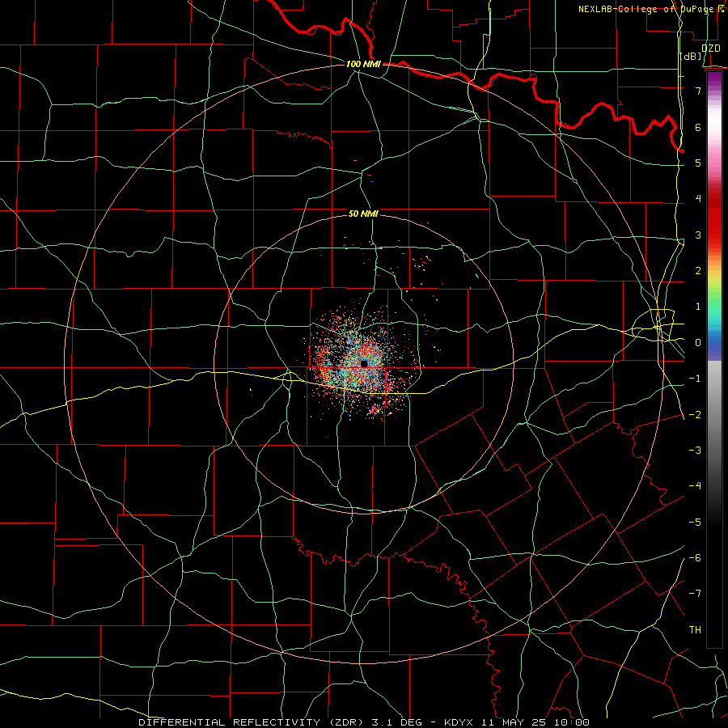
Task: Click the -2 value on the color scale
Action: click(x=695, y=414)
